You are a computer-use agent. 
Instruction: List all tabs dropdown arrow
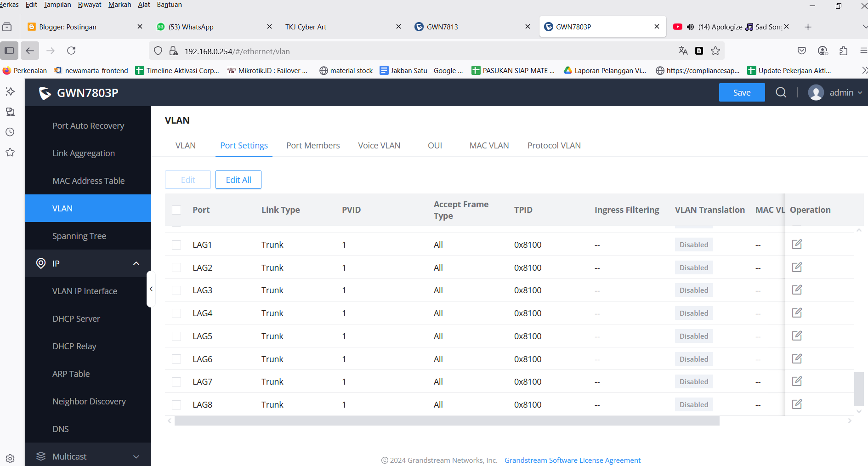[x=864, y=27]
